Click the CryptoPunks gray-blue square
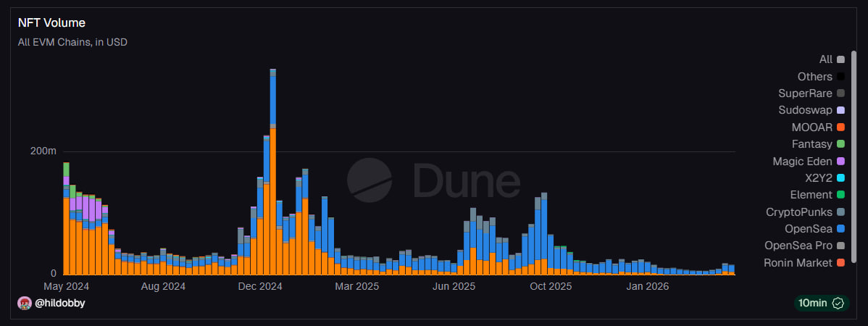 [x=840, y=212]
